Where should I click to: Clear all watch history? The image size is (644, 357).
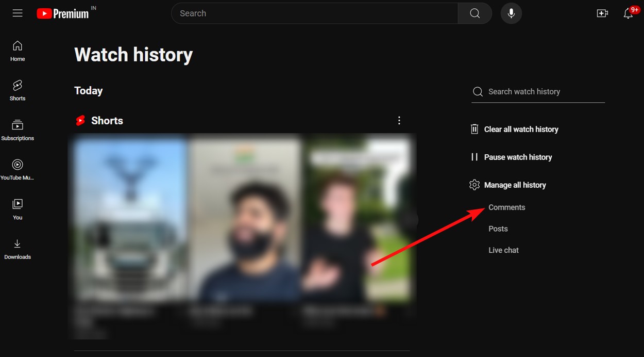pos(521,129)
